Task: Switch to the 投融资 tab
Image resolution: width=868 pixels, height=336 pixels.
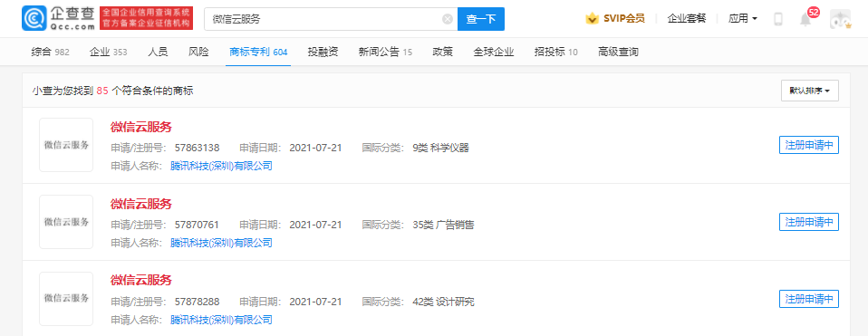Action: click(323, 52)
